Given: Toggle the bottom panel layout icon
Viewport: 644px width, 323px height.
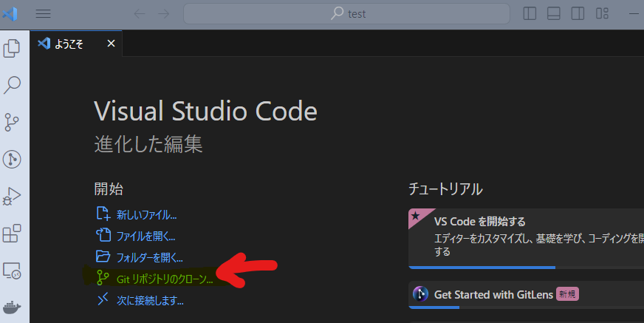Looking at the screenshot, I should [554, 13].
